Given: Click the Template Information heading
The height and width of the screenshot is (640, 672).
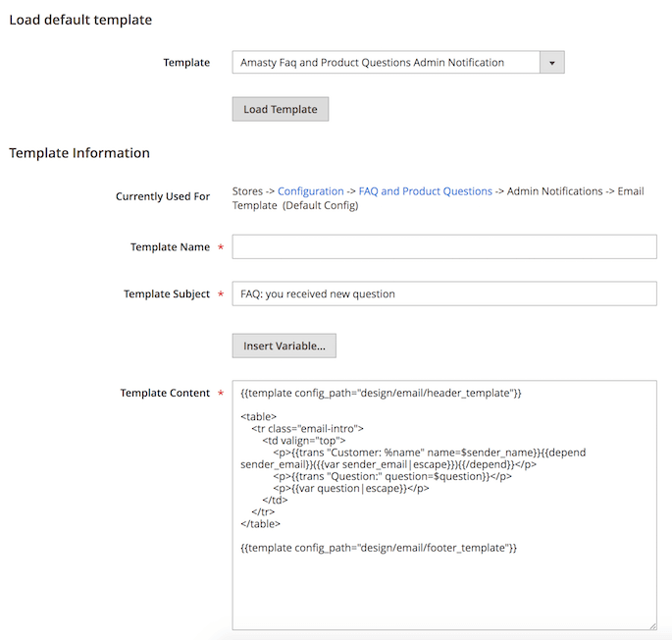Looking at the screenshot, I should pos(79,153).
